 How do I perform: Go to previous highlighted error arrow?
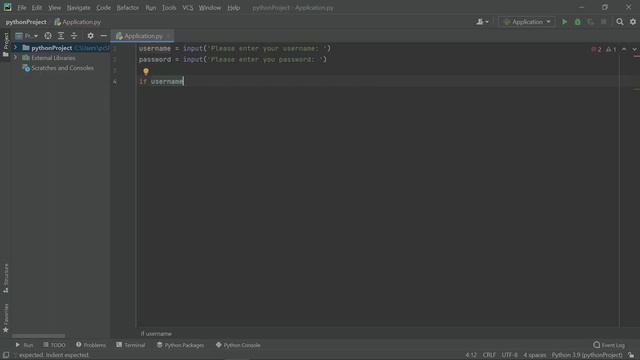tap(624, 49)
